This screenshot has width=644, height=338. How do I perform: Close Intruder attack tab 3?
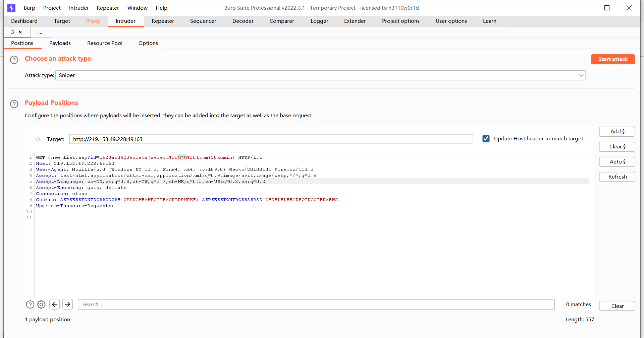tap(20, 32)
